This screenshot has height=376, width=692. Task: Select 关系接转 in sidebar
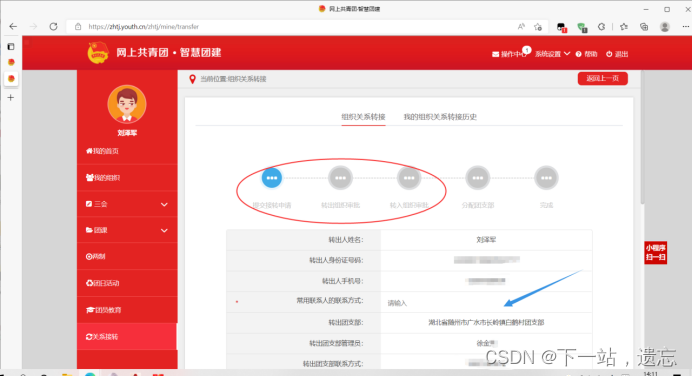click(127, 336)
